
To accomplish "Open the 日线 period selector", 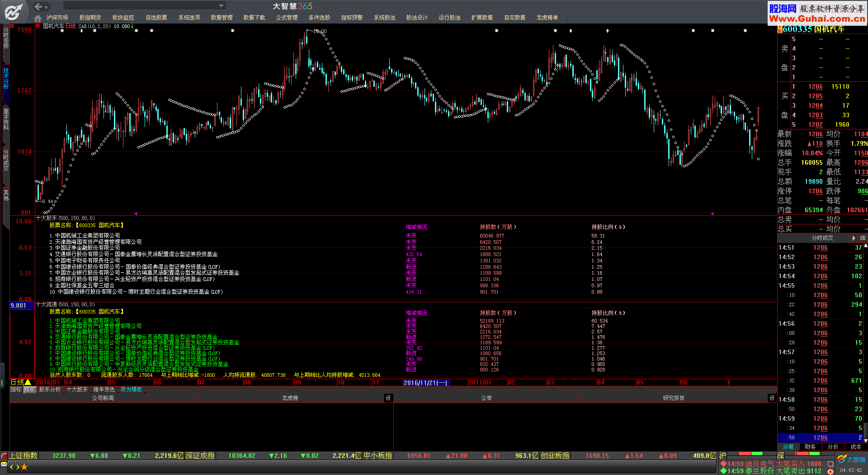I will [21, 382].
